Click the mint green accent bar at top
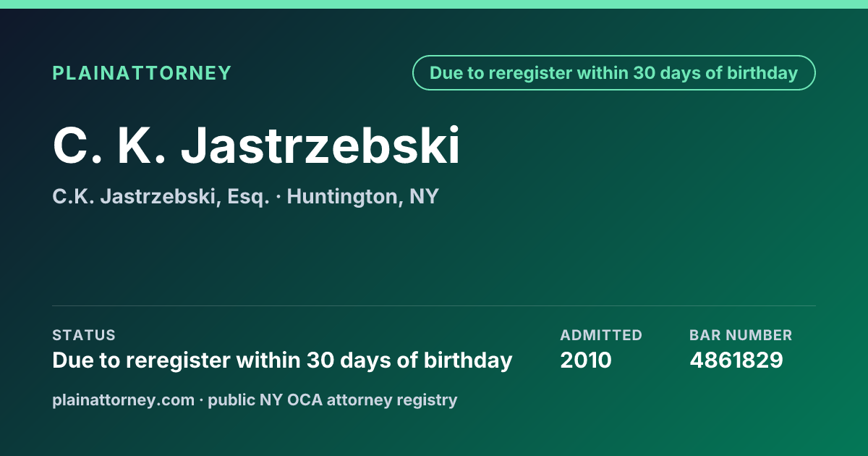 coord(434,4)
